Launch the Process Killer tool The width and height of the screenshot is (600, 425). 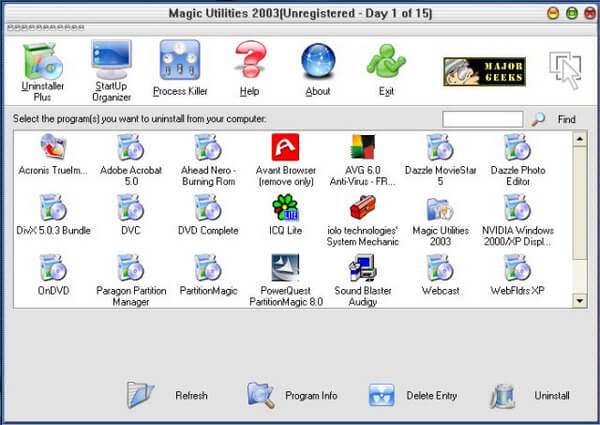[180, 69]
